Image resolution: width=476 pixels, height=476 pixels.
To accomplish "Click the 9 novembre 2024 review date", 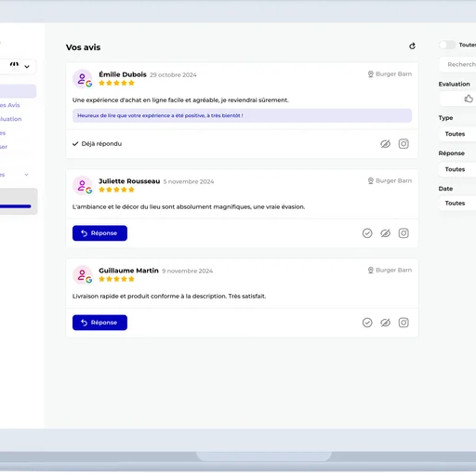I will tap(187, 271).
